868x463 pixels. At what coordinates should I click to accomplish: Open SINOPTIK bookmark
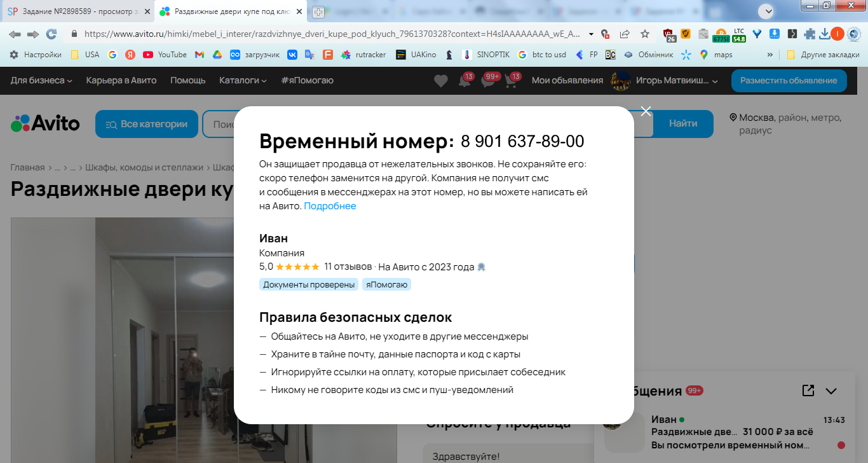pyautogui.click(x=485, y=55)
